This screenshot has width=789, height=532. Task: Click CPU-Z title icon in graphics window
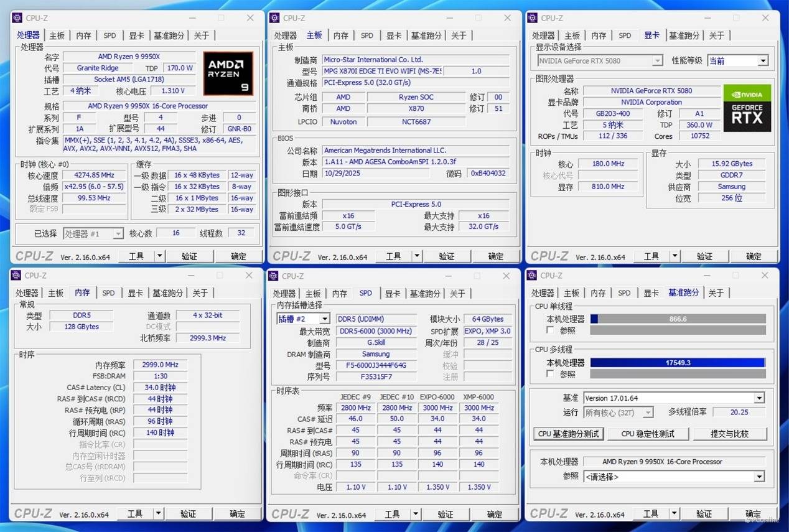pos(533,18)
